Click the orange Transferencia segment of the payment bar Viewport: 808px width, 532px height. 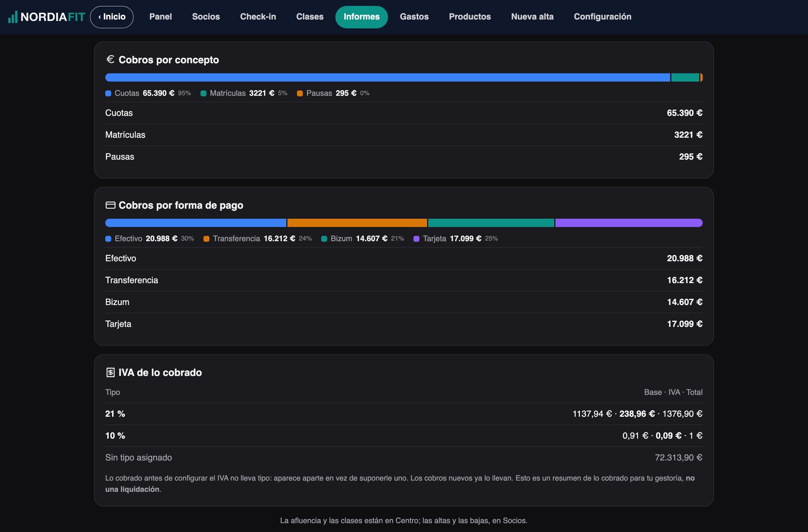357,223
